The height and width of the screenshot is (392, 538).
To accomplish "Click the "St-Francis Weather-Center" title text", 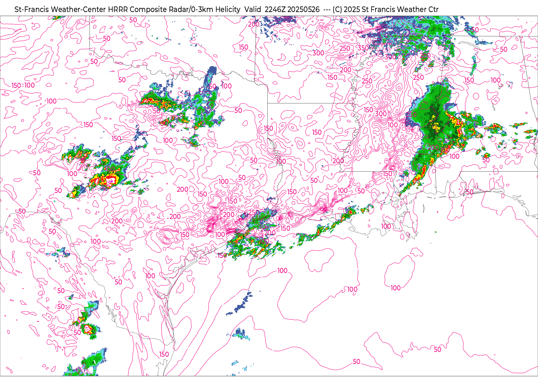I will pos(60,10).
